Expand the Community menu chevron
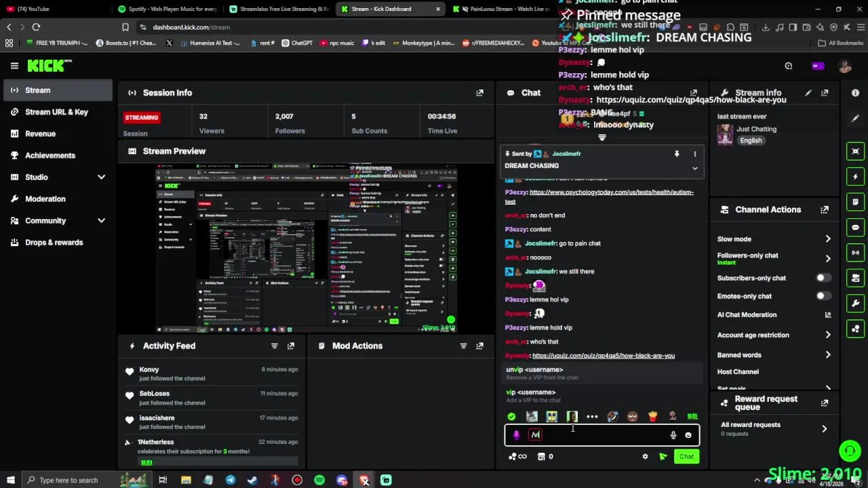This screenshot has height=488, width=868. tap(101, 221)
